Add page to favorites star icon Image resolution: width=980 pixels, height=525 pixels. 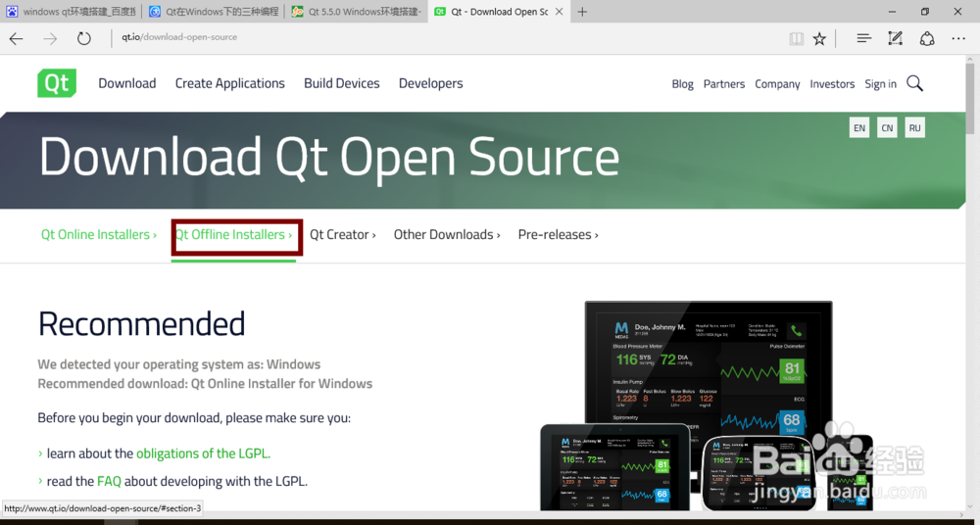819,39
